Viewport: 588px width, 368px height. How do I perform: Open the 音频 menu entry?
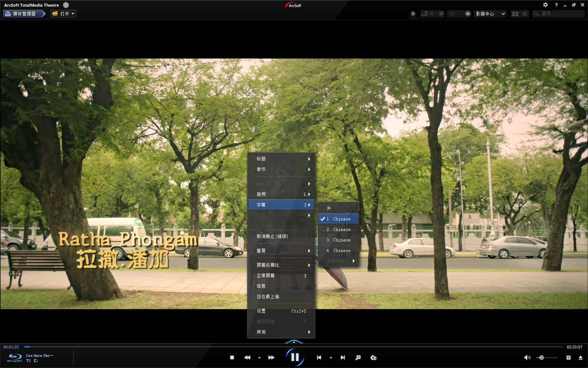[x=281, y=194]
